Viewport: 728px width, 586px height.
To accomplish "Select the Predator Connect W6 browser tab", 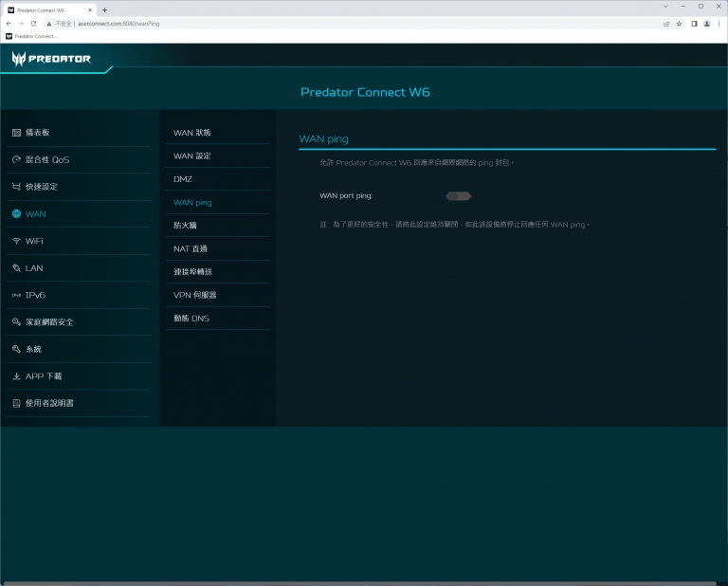I will coord(48,9).
